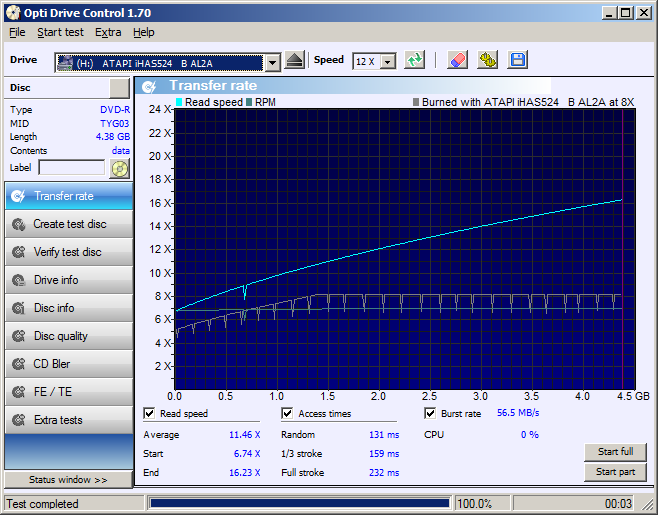
Task: Click the gray Burned with legend swatch
Action: (x=416, y=102)
